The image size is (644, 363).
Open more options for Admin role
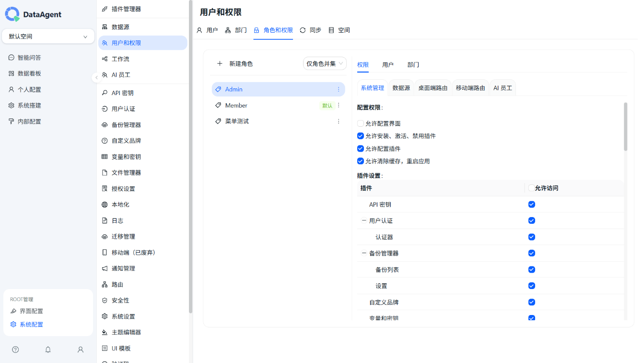[339, 89]
